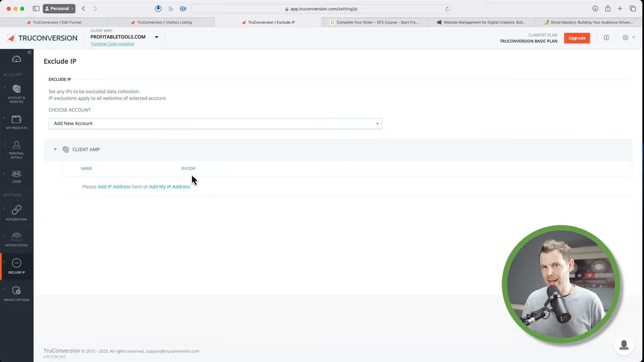Click the NAME column header

[x=87, y=168]
